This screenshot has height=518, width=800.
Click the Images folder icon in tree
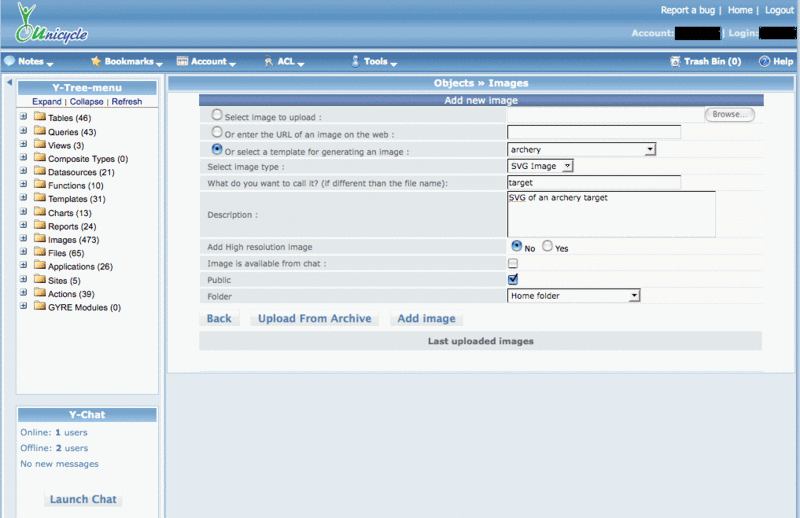(40, 240)
